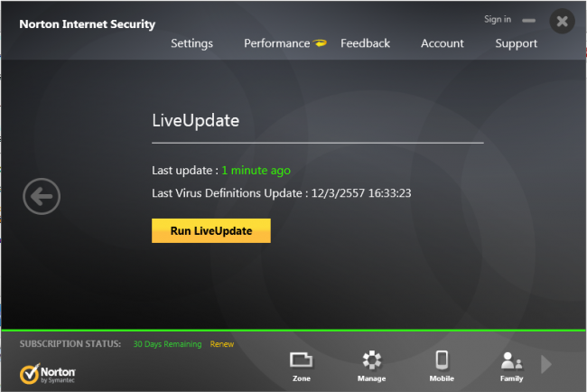Open the Support menu
This screenshot has width=587, height=392.
tap(517, 43)
